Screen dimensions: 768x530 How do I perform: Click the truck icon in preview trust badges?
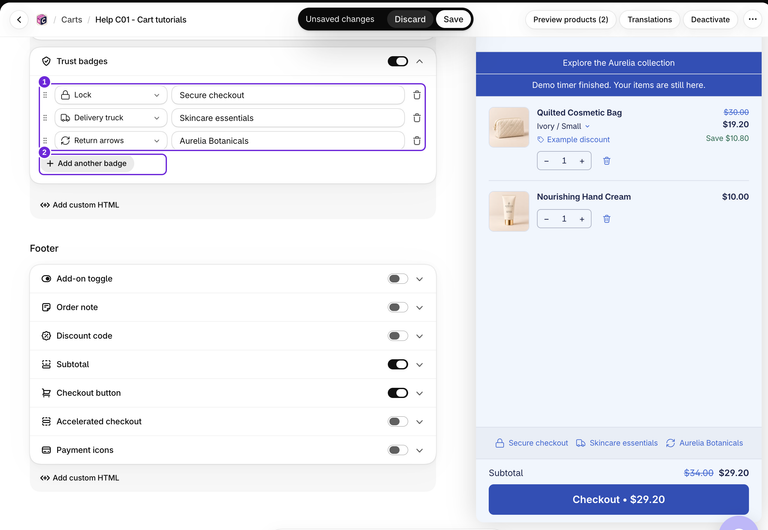[x=581, y=443]
